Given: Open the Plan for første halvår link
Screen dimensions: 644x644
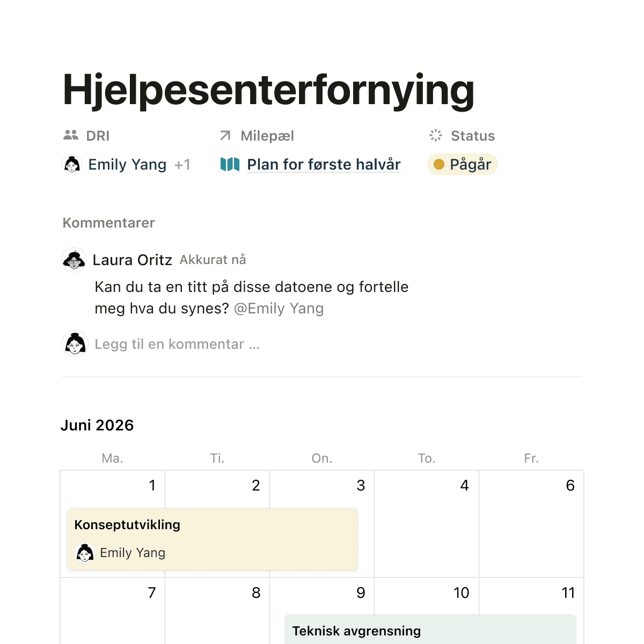Looking at the screenshot, I should [324, 164].
